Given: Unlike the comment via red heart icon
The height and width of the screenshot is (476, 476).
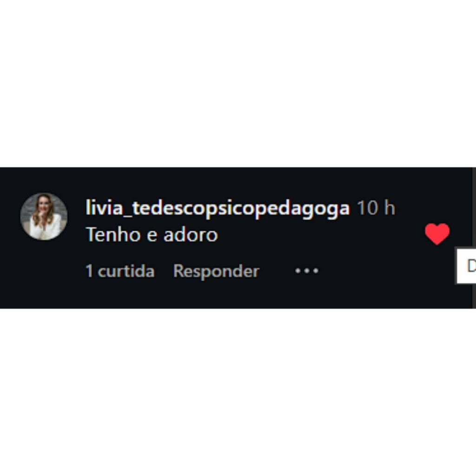Looking at the screenshot, I should click(x=437, y=234).
